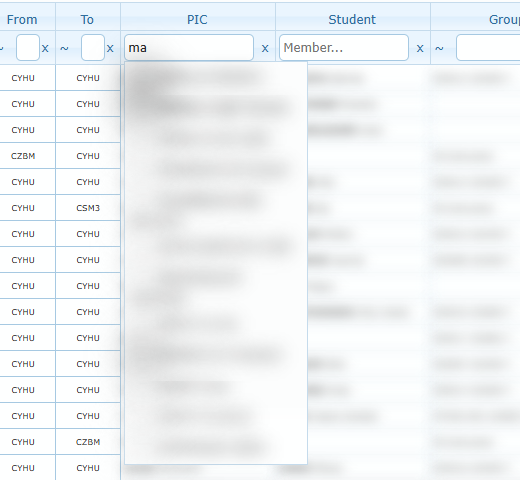Image resolution: width=520 pixels, height=480 pixels.
Task: Clear the Student filter with x
Action: (x=420, y=48)
